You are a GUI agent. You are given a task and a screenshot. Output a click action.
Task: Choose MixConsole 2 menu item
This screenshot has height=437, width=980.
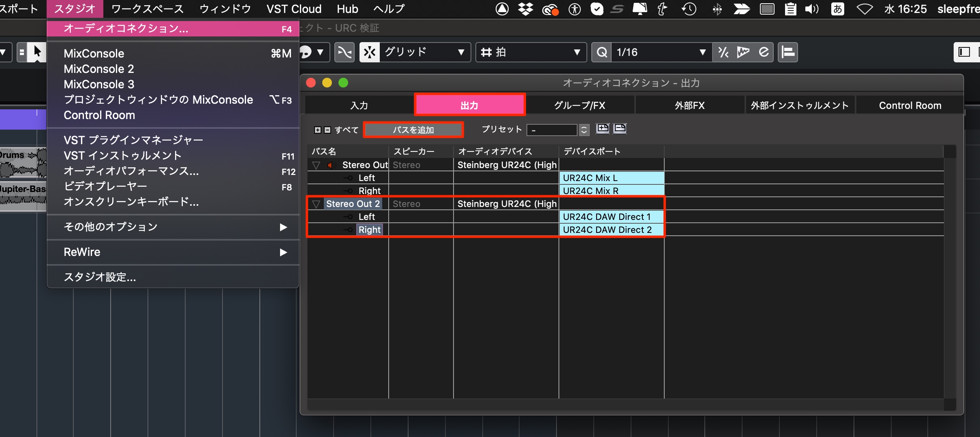tap(173, 69)
